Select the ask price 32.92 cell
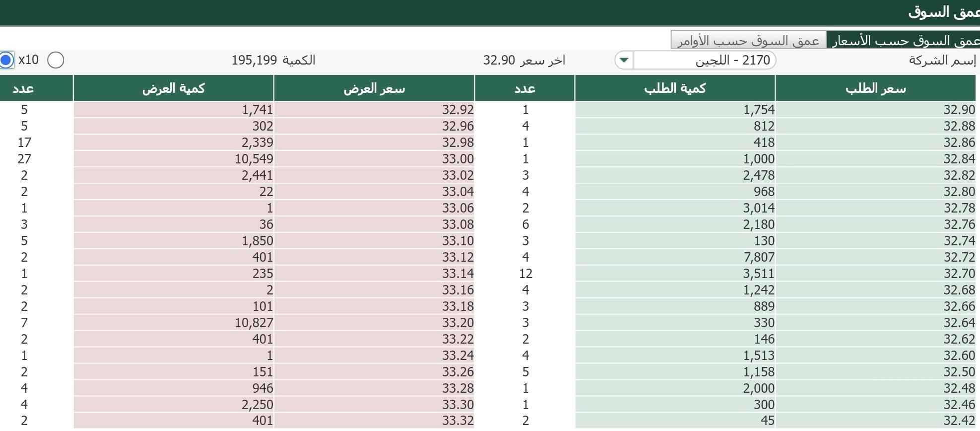Screen dimensions: 980x431 (x=374, y=110)
